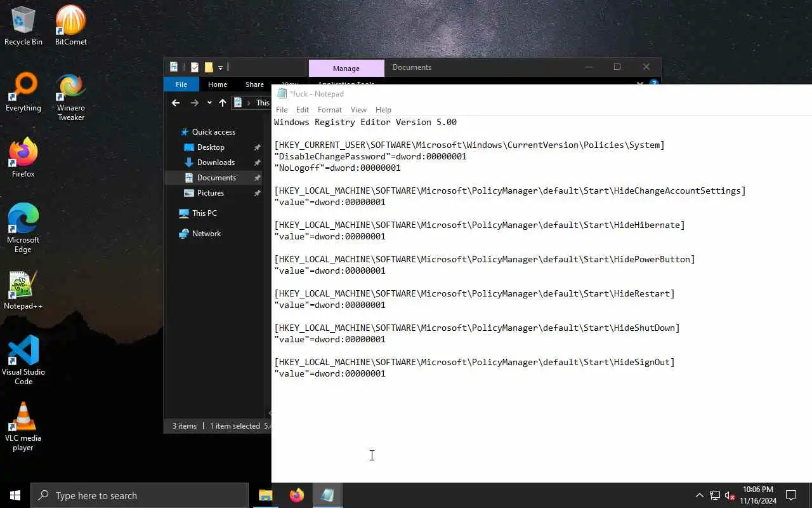The width and height of the screenshot is (812, 508).
Task: Open Pictures in Explorer navigation pane
Action: coord(210,193)
